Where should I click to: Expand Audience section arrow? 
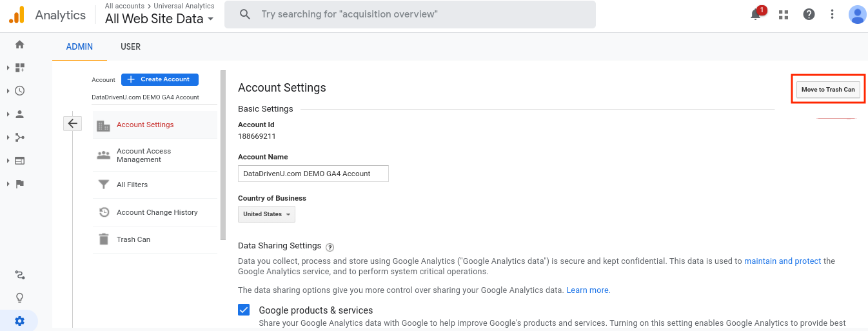[8, 114]
